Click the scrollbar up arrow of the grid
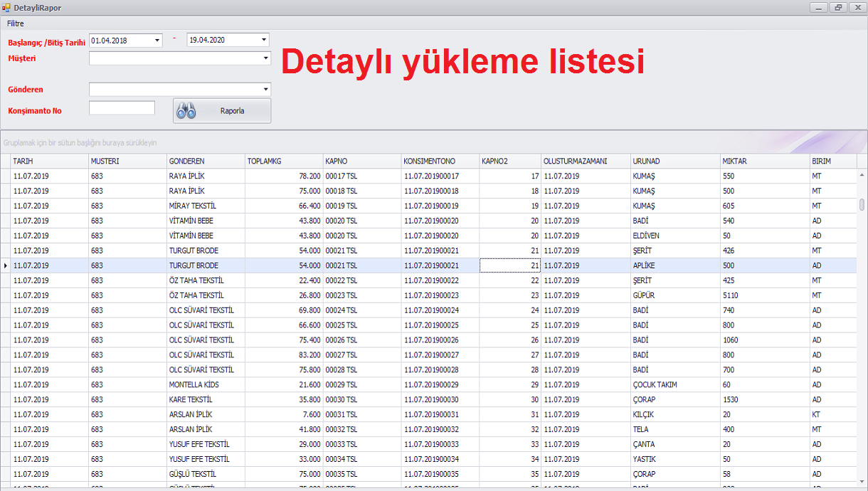This screenshot has height=491, width=868. (862, 174)
